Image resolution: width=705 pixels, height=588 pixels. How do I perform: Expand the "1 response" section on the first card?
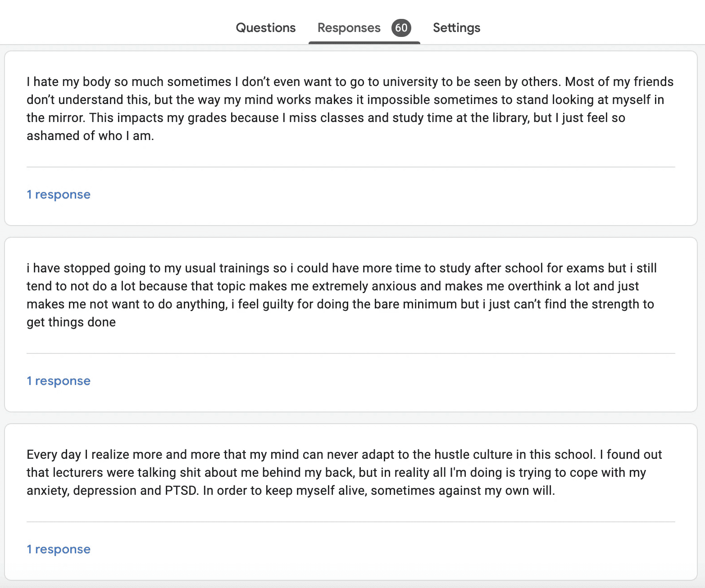click(58, 194)
